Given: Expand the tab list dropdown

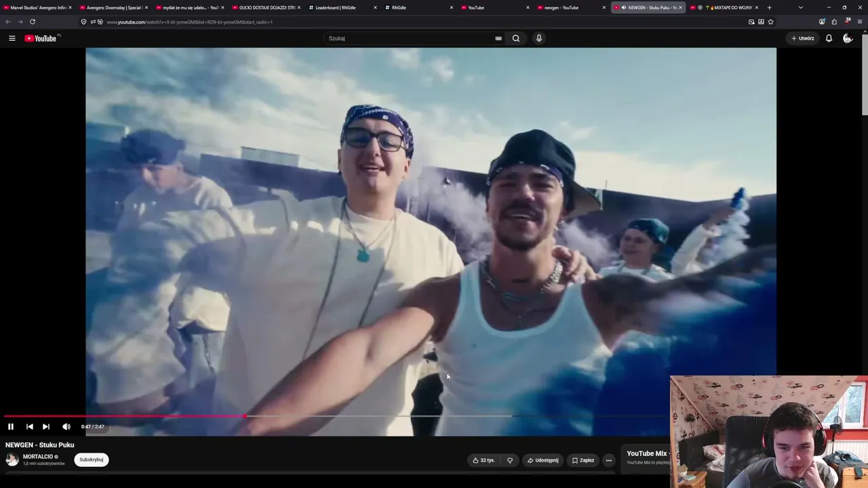Looking at the screenshot, I should coord(801,7).
